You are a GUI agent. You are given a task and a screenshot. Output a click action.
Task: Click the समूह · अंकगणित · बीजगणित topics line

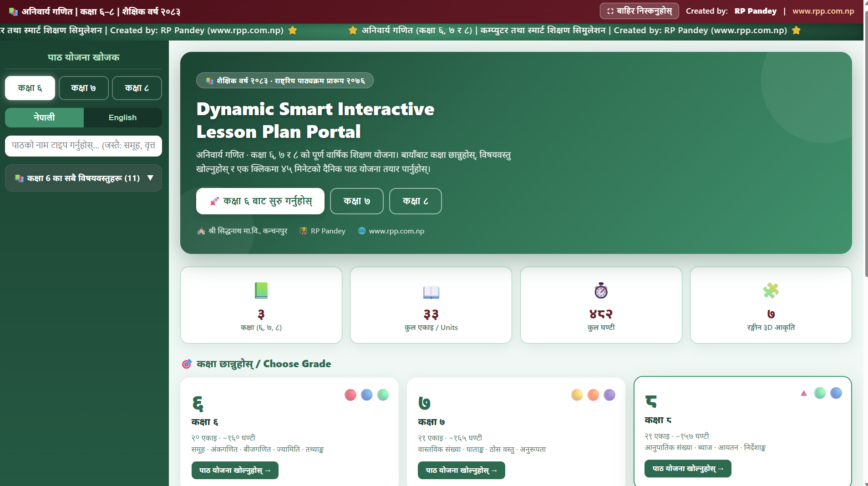tap(258, 450)
